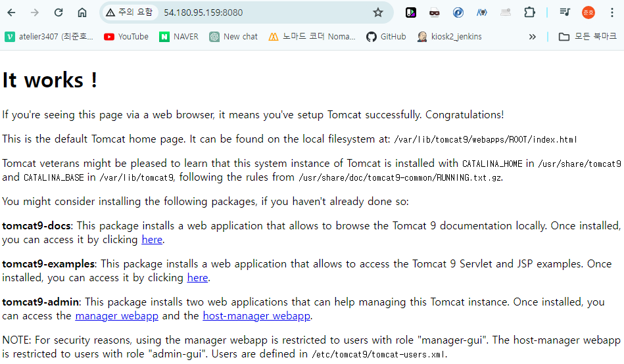Open the grayed-out extension icon
This screenshot has width=624, height=364.
pyautogui.click(x=506, y=12)
